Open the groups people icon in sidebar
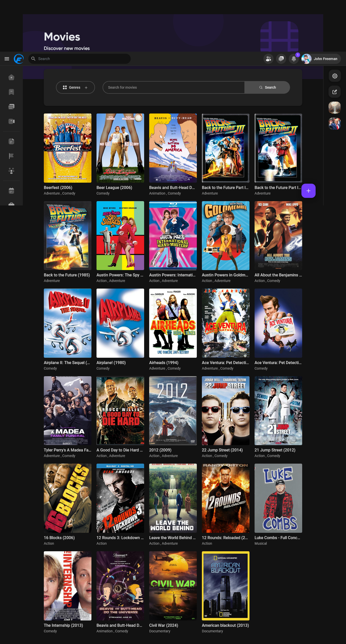The image size is (346, 644). click(11, 171)
